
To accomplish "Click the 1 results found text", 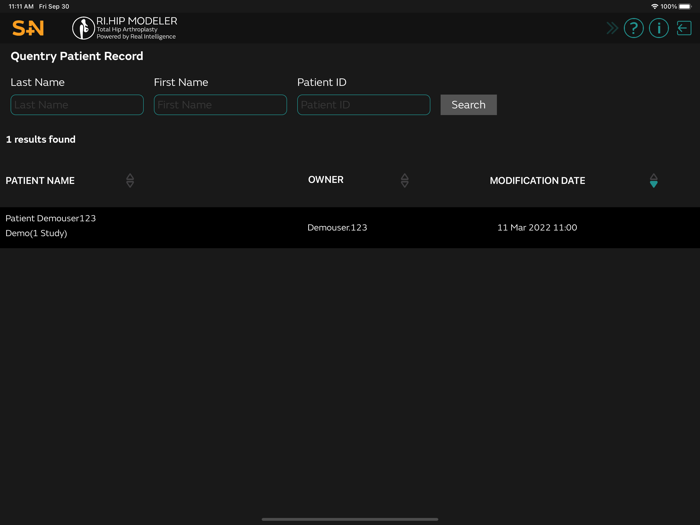I will (41, 139).
